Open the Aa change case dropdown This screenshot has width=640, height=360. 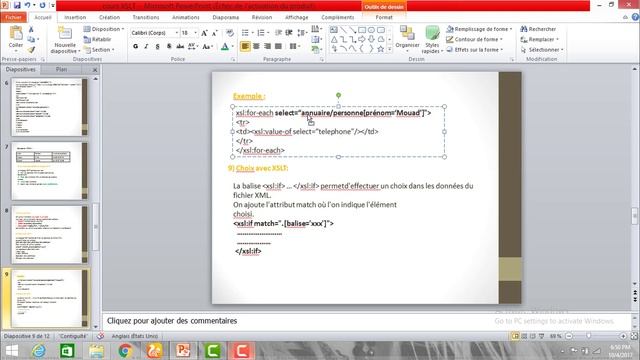(x=207, y=47)
